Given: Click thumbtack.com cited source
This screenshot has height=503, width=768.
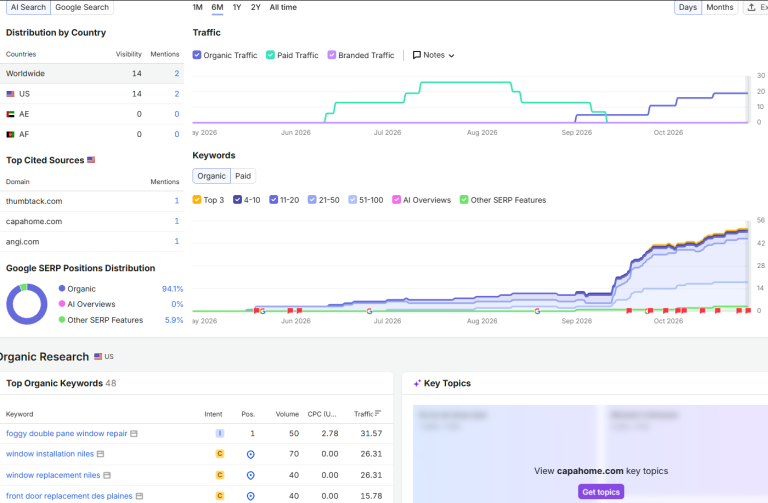Looking at the screenshot, I should 34,201.
